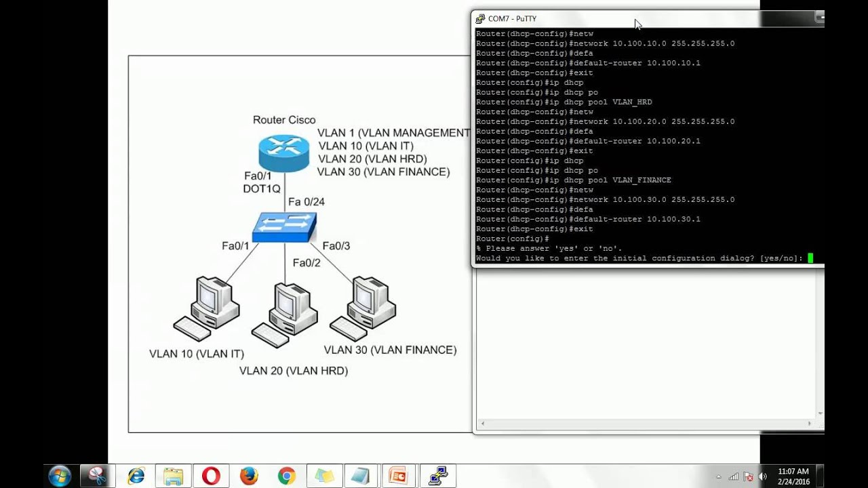Switch to PuTTY taskbar icon
This screenshot has width=868, height=488.
coord(437,476)
